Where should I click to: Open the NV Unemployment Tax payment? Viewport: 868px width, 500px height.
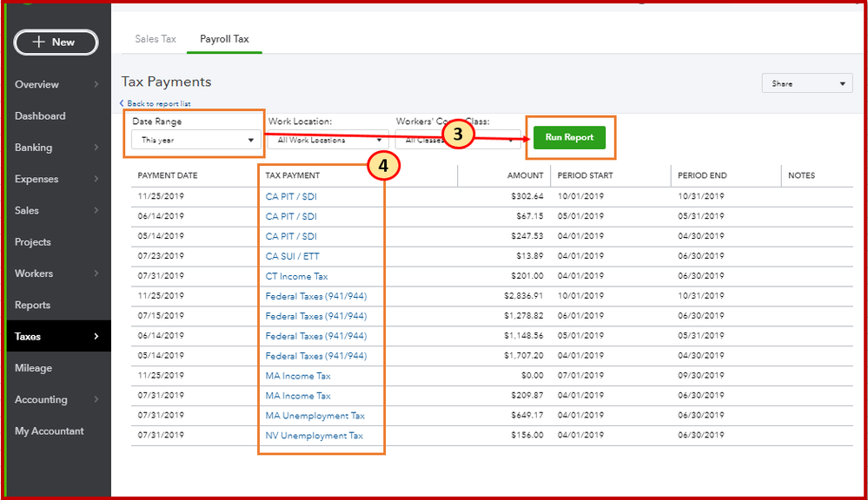tap(314, 435)
